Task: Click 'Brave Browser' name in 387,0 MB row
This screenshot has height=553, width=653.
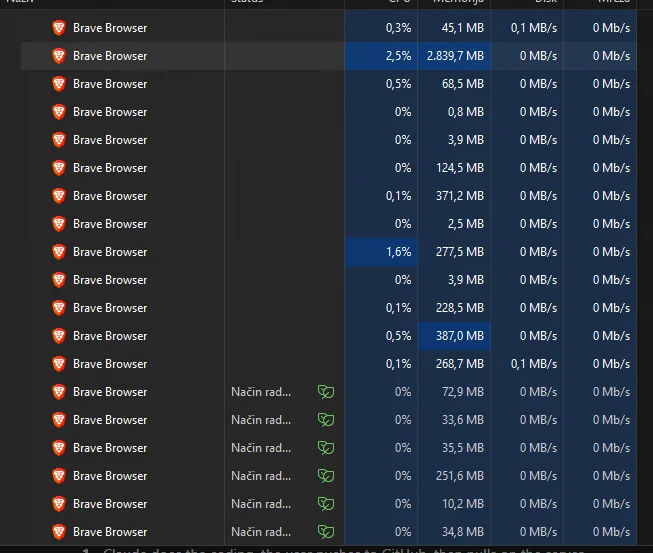Action: (110, 336)
